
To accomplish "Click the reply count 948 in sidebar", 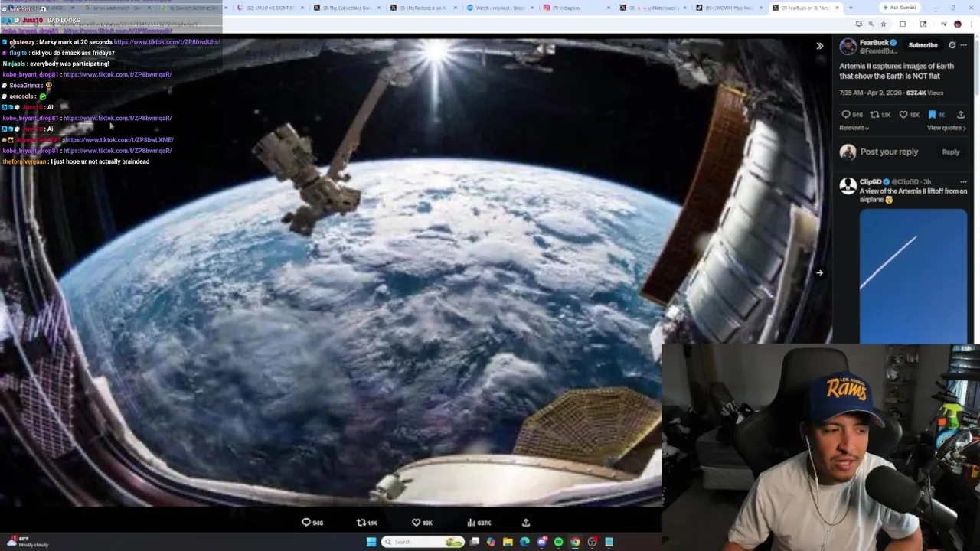I will coord(852,115).
